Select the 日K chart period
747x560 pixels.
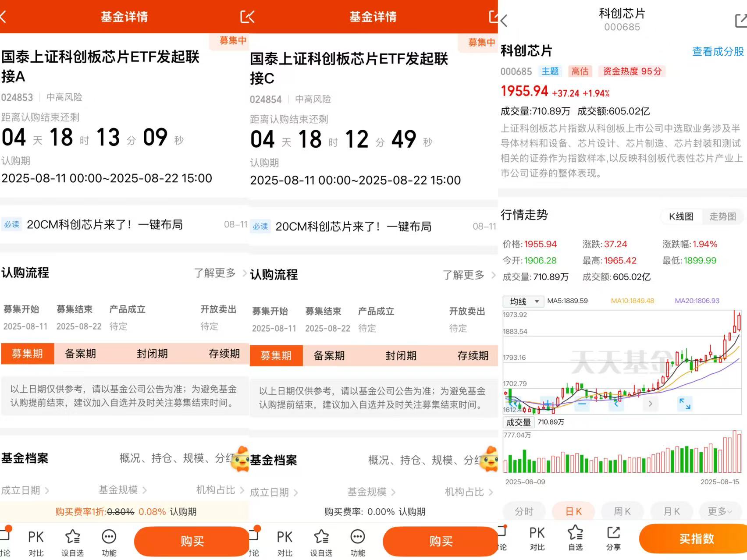point(573,511)
